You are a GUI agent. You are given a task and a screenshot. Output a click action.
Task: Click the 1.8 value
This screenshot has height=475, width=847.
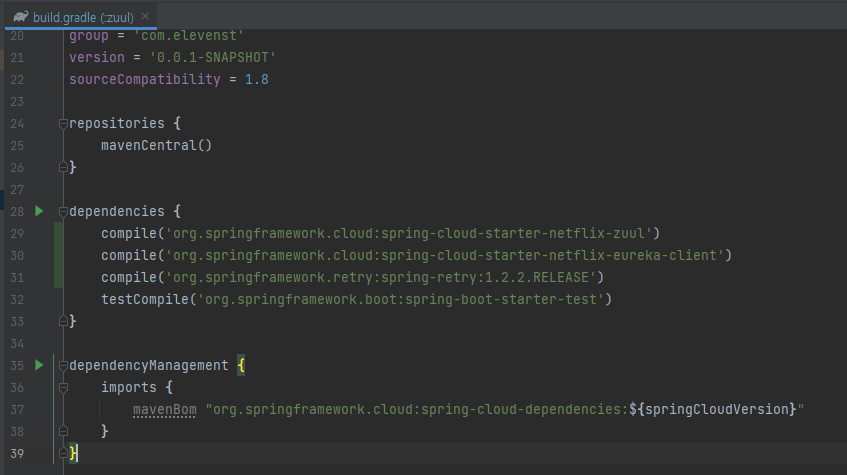click(257, 79)
